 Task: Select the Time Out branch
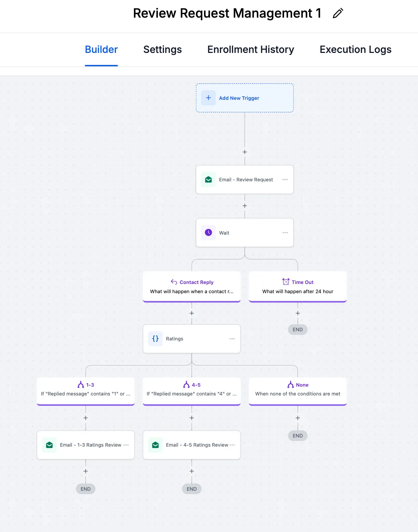tap(298, 286)
